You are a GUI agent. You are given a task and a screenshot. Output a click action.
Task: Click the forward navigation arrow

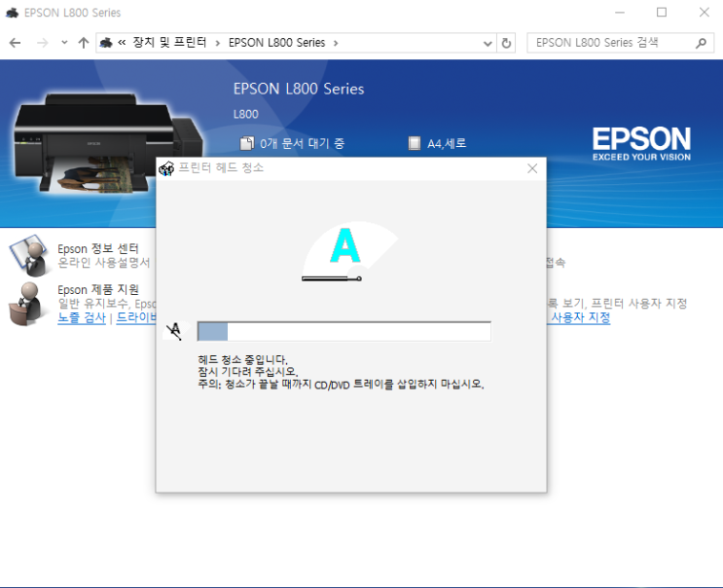(x=43, y=43)
